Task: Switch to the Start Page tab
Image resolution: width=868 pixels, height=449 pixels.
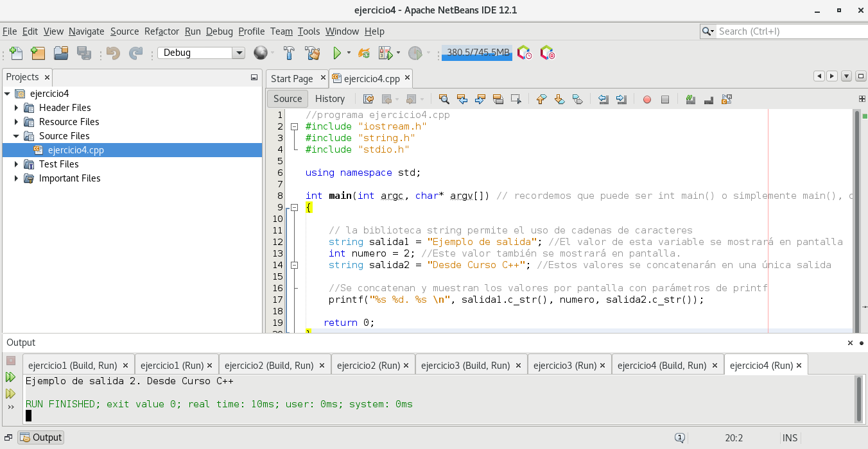Action: tap(291, 79)
